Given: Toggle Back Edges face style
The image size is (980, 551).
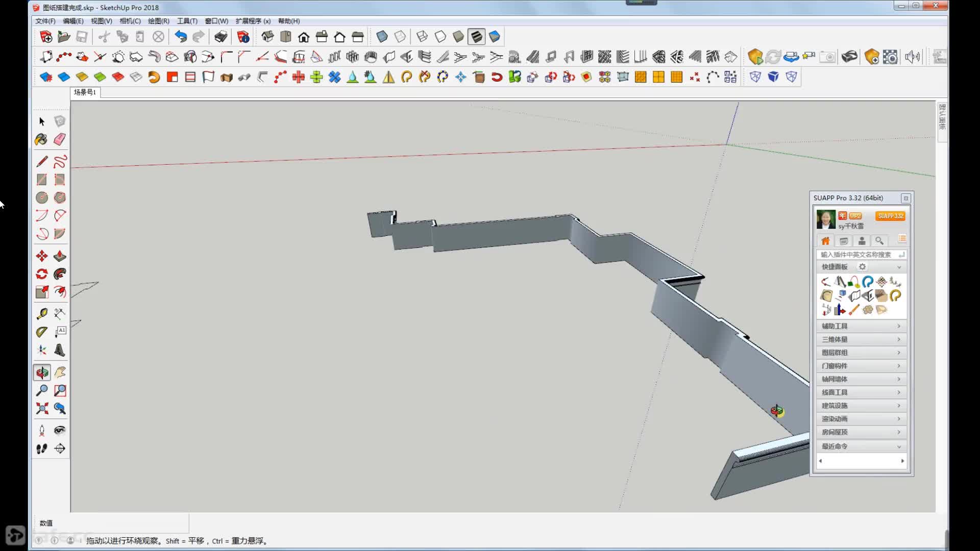Looking at the screenshot, I should click(400, 37).
